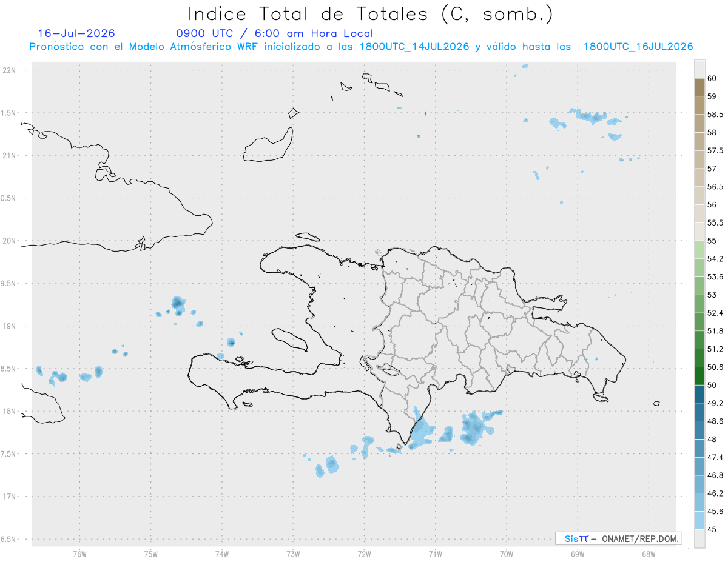Viewport: 728px width, 562px height.
Task: Click the longitude axis label "73W"
Action: click(293, 554)
